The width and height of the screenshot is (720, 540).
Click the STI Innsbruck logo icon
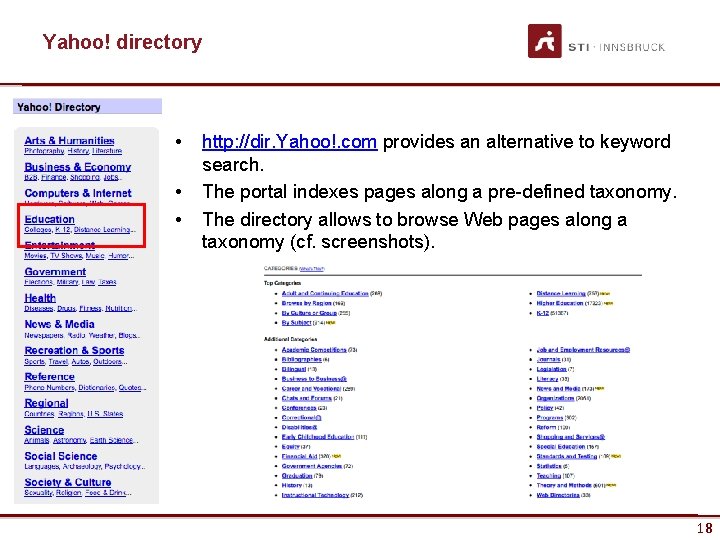(x=544, y=41)
